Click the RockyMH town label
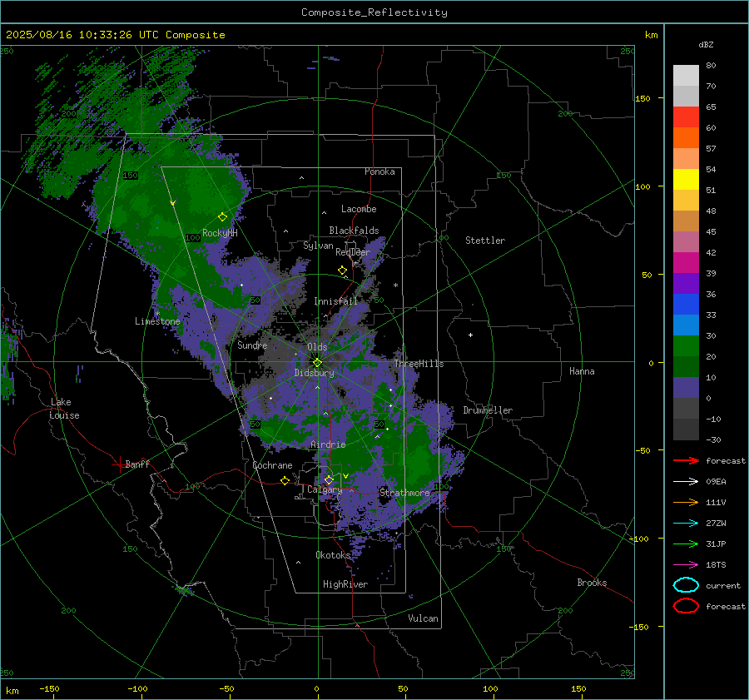Image resolution: width=749 pixels, height=700 pixels. click(x=220, y=233)
